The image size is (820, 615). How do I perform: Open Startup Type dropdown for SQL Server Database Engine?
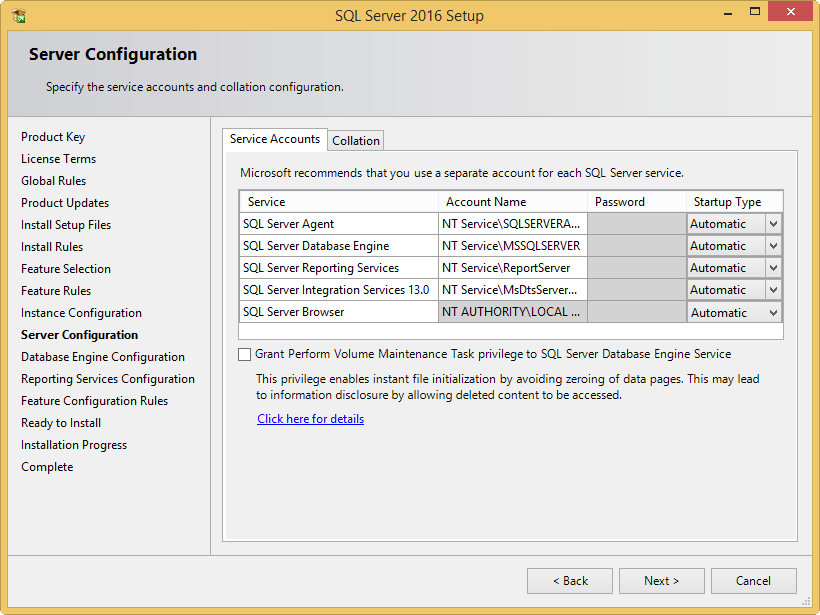pyautogui.click(x=773, y=246)
